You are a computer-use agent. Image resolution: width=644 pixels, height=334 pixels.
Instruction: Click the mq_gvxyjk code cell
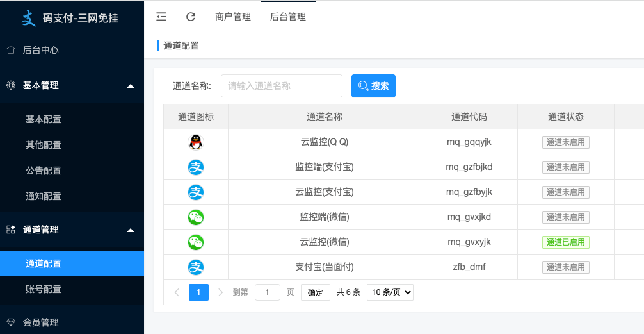(x=469, y=242)
